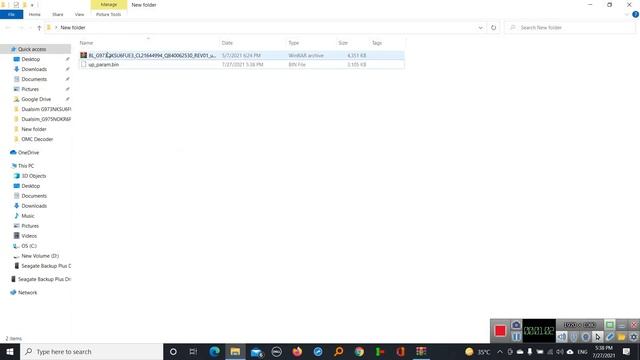Select the BL_G973 WinRAR archive file

pyautogui.click(x=242, y=55)
